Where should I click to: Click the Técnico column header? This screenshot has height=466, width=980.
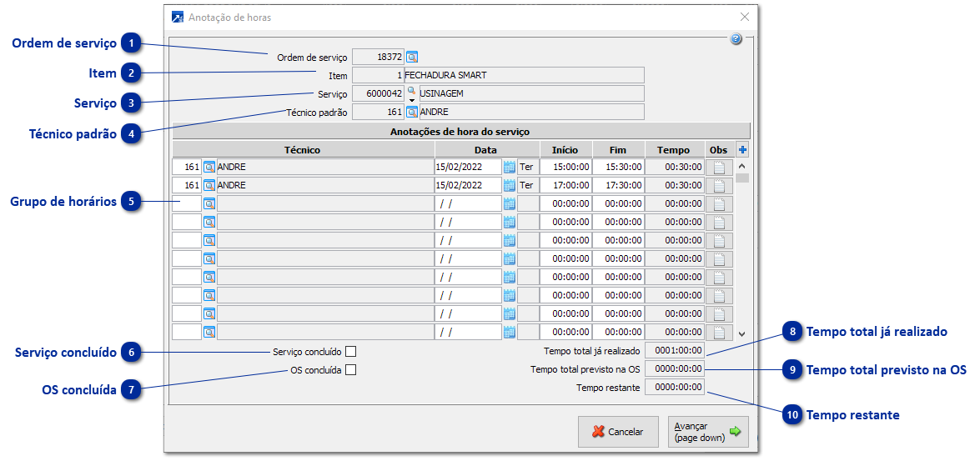click(302, 150)
